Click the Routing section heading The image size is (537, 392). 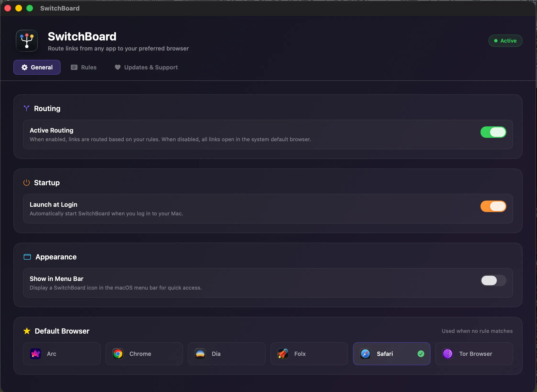pyautogui.click(x=47, y=108)
